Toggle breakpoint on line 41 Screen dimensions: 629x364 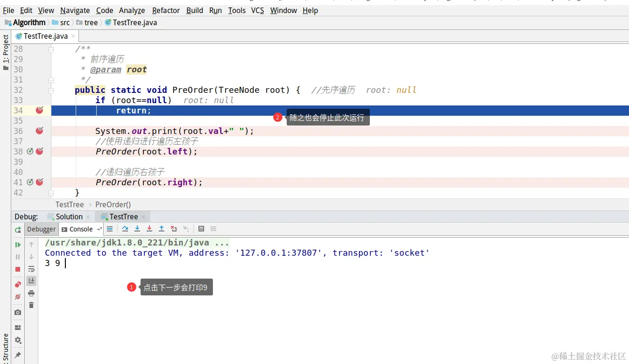pos(40,182)
